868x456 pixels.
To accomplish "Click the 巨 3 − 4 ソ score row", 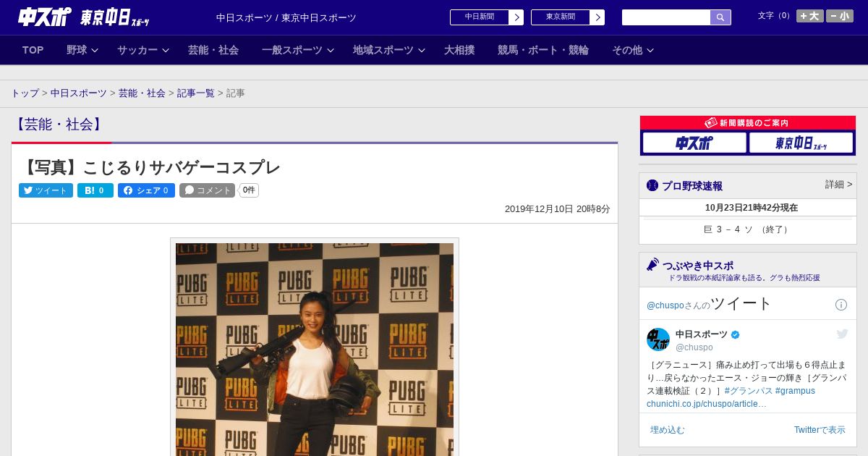I will pyautogui.click(x=747, y=229).
